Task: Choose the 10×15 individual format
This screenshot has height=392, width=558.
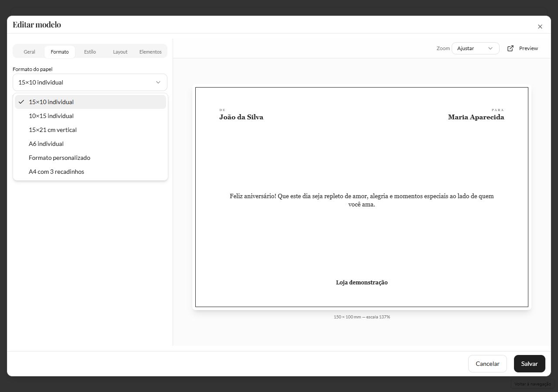Action: 90,116
